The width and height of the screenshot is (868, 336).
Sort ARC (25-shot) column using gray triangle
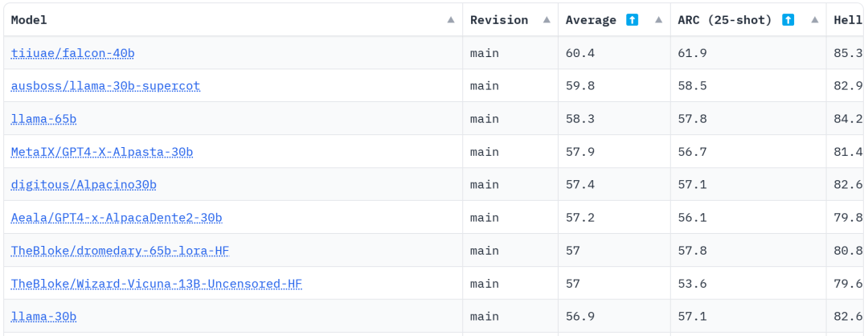coord(815,20)
